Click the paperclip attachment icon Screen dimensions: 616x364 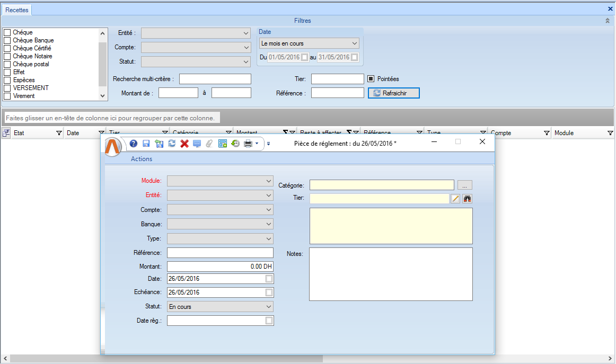click(x=209, y=144)
